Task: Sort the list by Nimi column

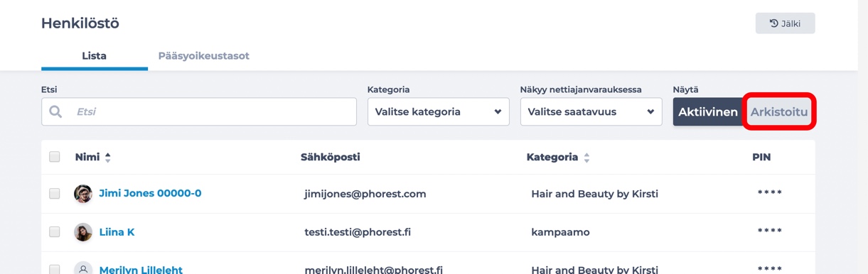Action: coord(93,157)
